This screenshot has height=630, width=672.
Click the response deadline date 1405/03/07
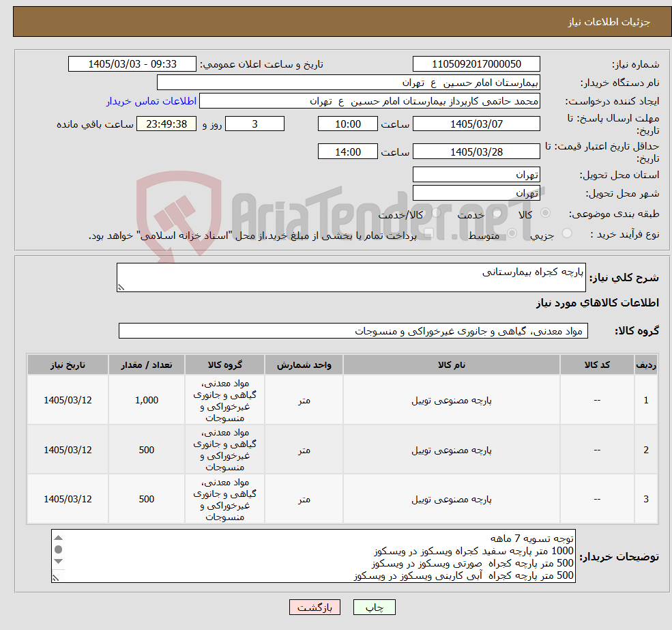coord(476,124)
